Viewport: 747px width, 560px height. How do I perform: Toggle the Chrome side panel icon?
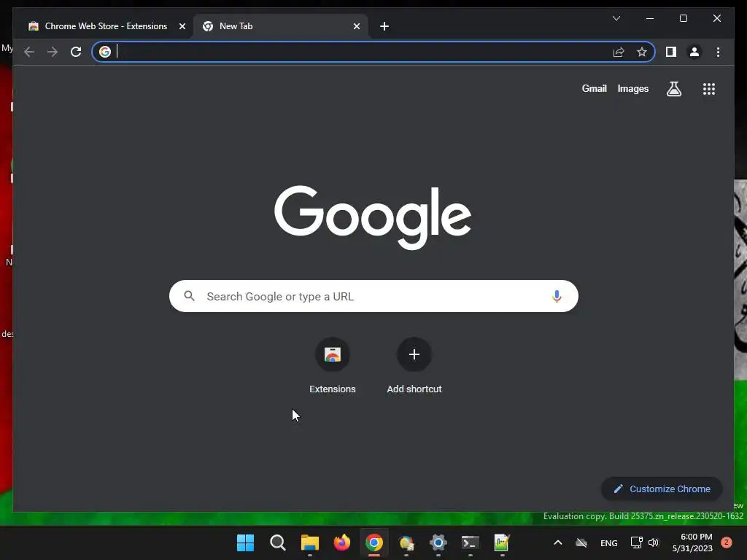671,52
